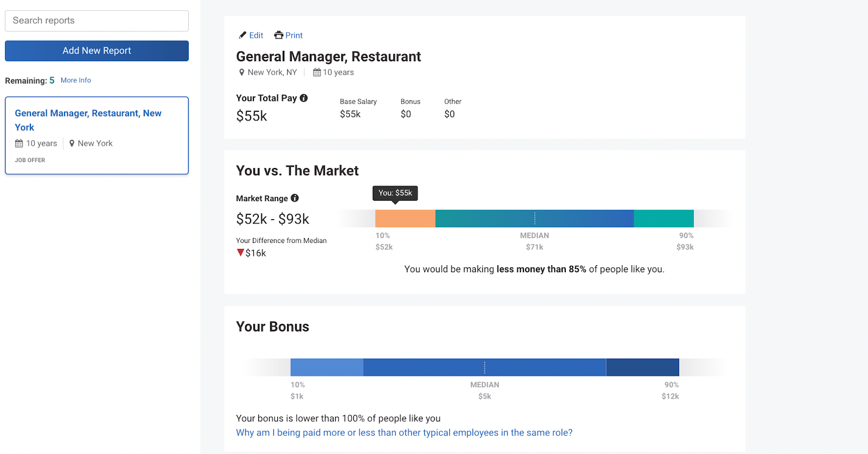
Task: Click the median marker on the market range bar
Action: (x=534, y=218)
